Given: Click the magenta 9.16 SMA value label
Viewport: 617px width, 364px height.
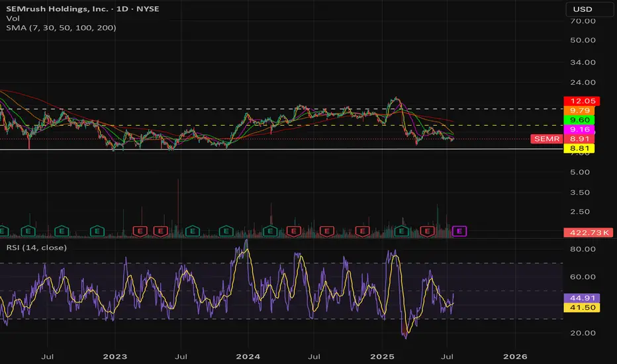Looking at the screenshot, I should click(579, 130).
